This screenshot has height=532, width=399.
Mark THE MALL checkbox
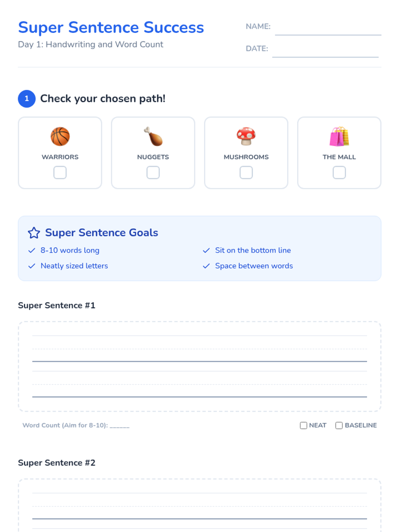(x=339, y=173)
